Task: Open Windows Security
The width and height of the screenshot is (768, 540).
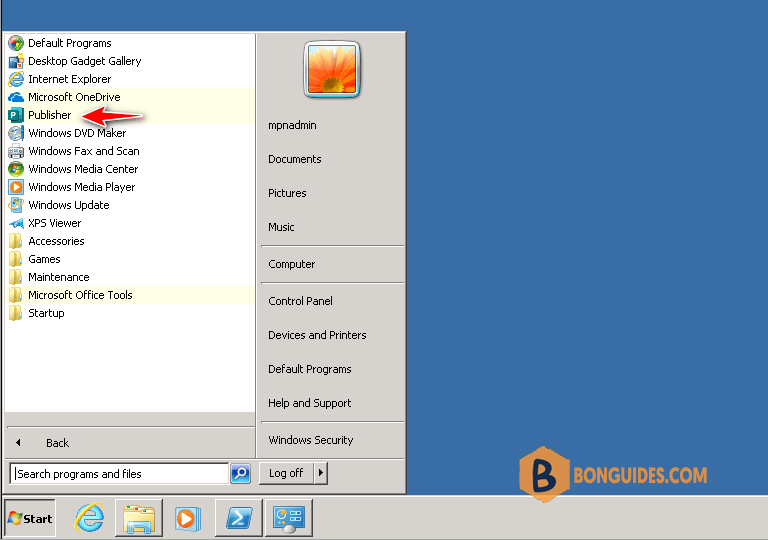Action: point(332,440)
